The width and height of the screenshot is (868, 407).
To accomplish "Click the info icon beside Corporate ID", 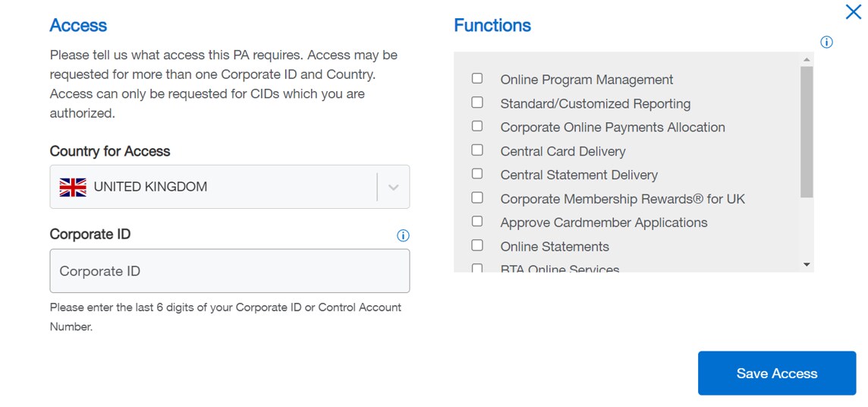I will (403, 235).
